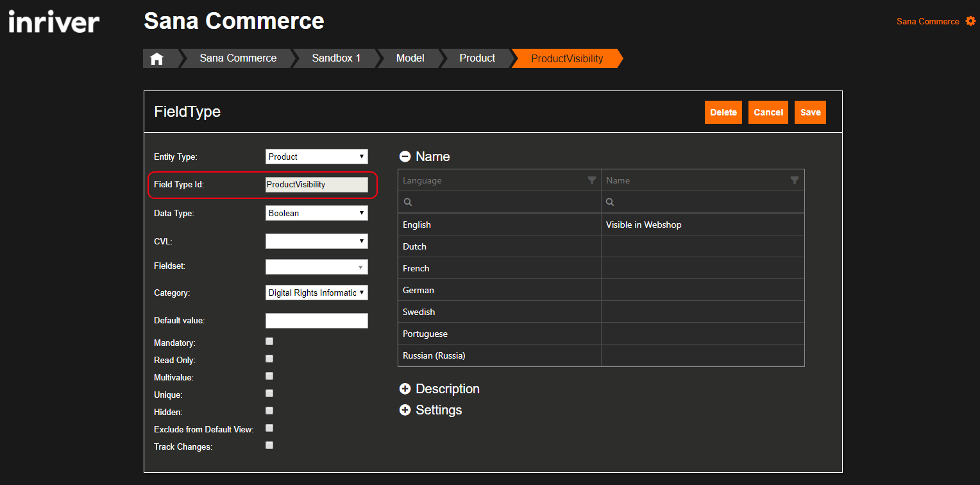Select the Swedish language row
The height and width of the screenshot is (485, 980).
[x=601, y=312]
